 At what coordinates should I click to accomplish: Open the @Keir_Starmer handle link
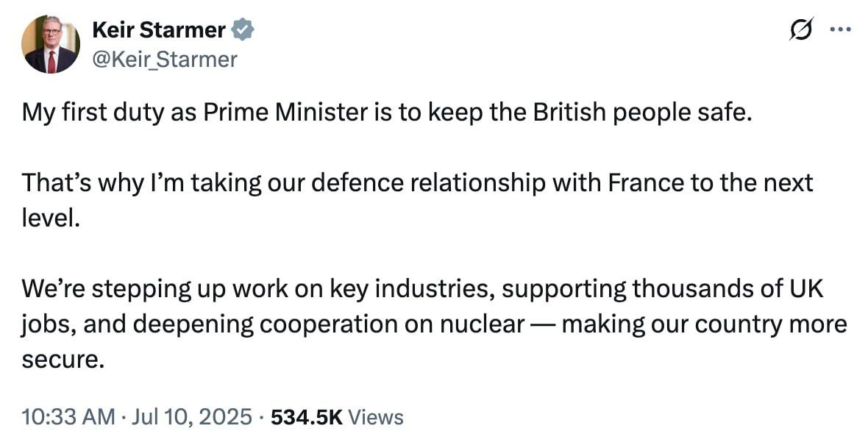[x=165, y=59]
